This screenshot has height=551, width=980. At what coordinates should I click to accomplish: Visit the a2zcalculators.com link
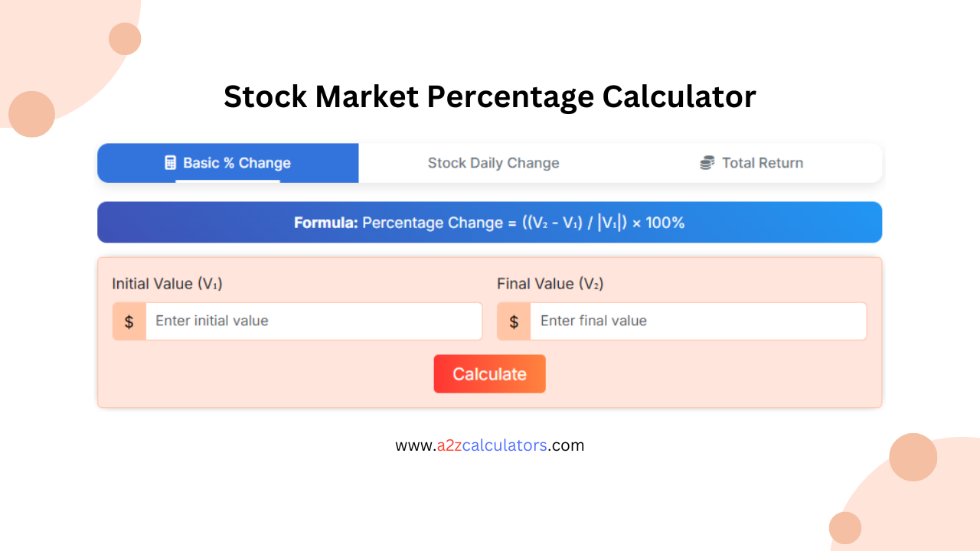point(489,445)
